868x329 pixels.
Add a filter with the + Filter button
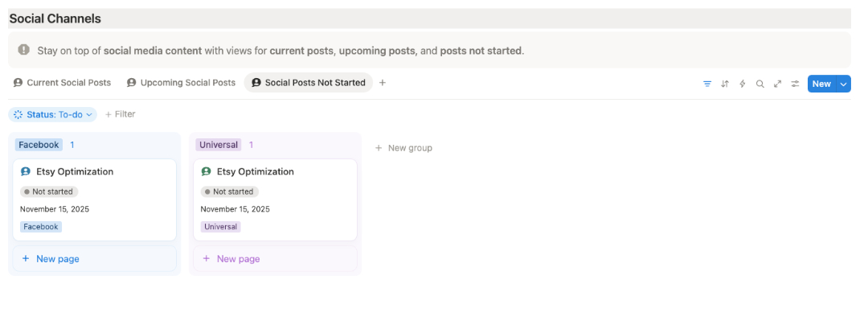click(121, 114)
